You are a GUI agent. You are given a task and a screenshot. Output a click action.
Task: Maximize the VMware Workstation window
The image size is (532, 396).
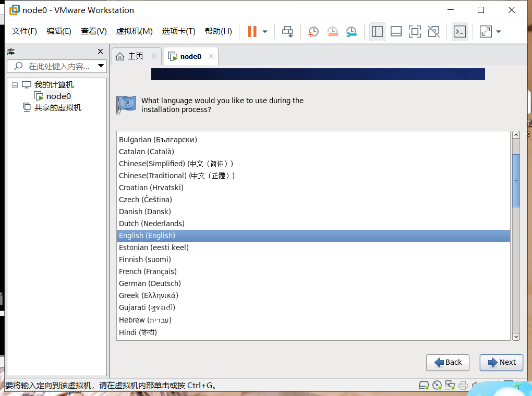481,10
